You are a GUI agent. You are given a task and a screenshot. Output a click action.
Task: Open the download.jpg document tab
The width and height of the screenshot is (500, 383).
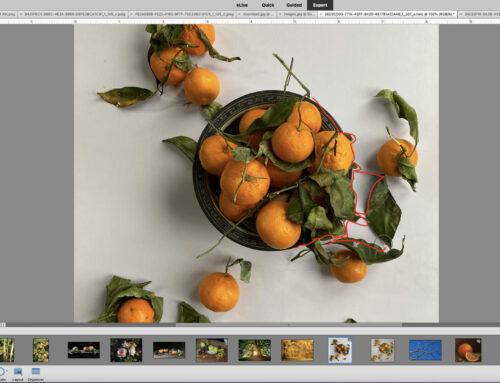pos(256,14)
